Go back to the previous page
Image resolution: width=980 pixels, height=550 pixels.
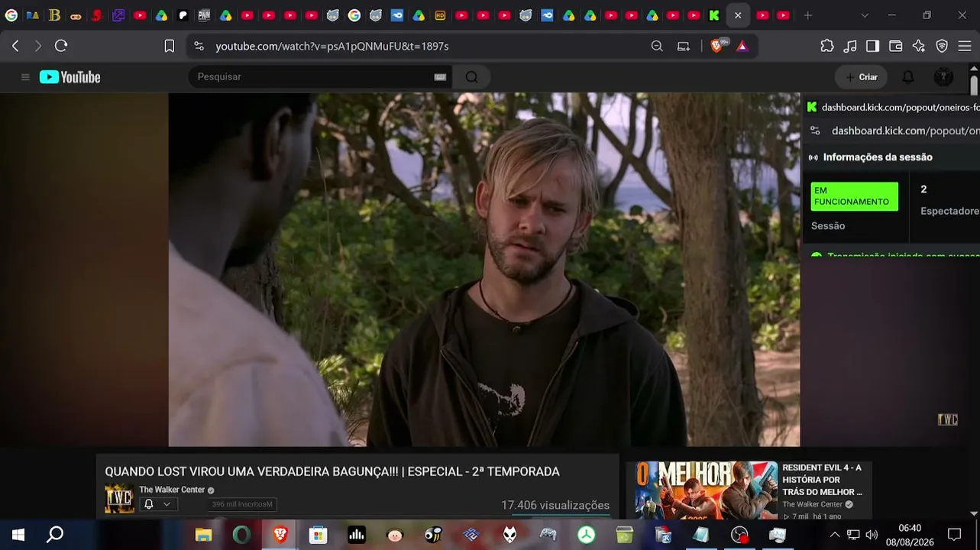click(x=15, y=46)
